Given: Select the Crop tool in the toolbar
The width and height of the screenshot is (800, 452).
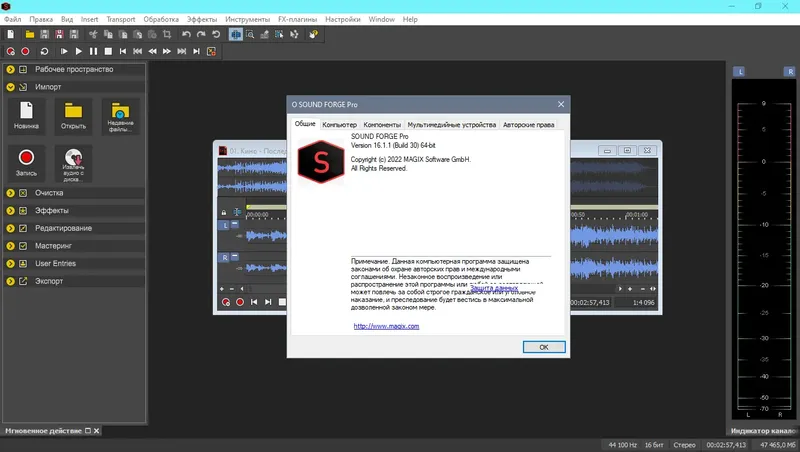Looking at the screenshot, I should [167, 34].
